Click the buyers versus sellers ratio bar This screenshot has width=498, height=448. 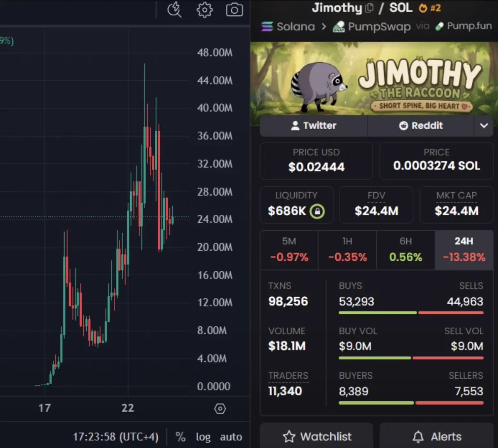411,403
